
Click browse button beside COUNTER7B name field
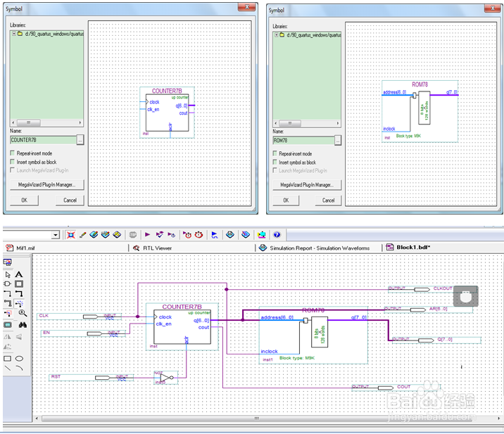click(x=80, y=140)
